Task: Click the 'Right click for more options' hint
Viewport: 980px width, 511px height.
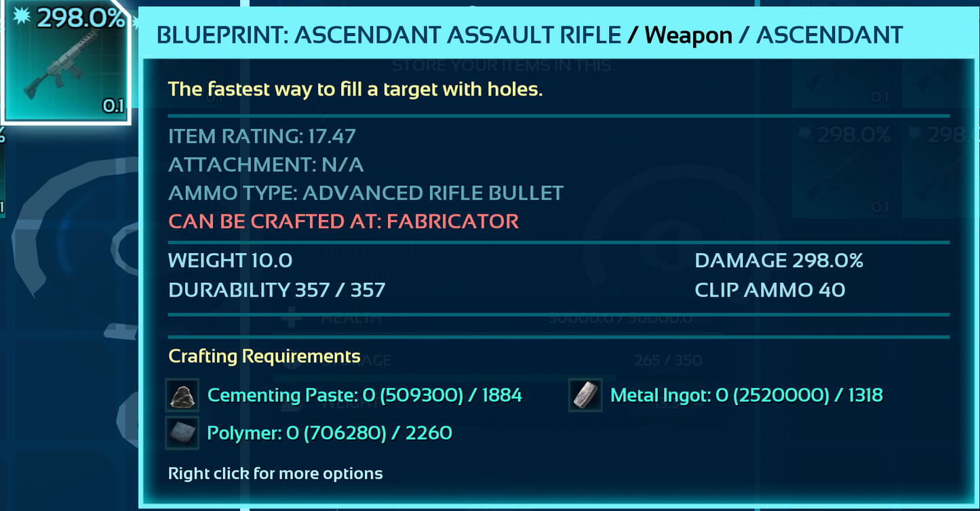Action: tap(275, 474)
